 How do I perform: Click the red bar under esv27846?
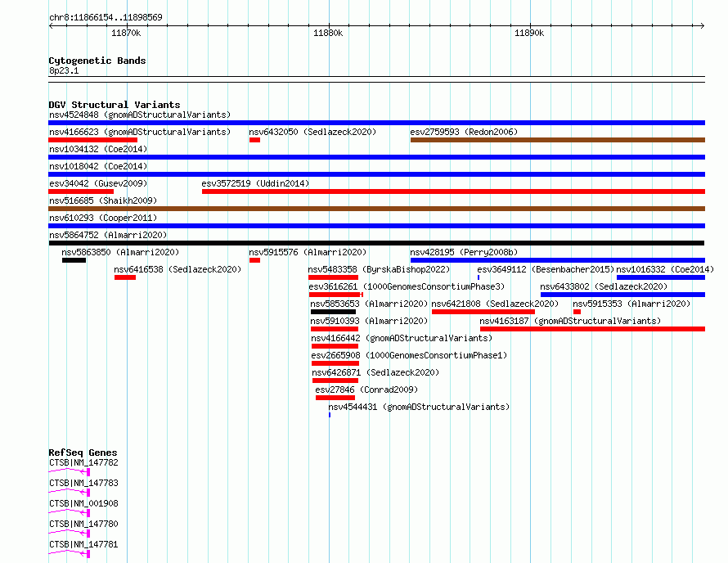tap(335, 398)
